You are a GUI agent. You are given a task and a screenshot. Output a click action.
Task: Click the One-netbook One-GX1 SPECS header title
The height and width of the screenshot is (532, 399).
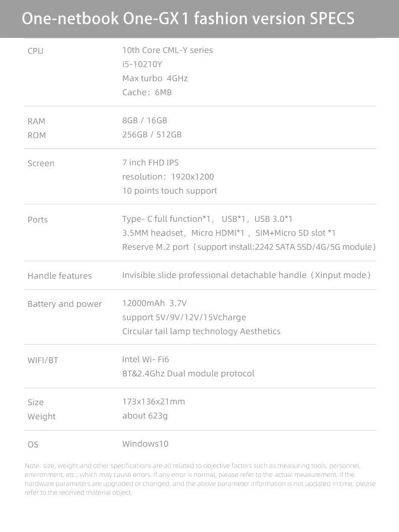pyautogui.click(x=188, y=18)
